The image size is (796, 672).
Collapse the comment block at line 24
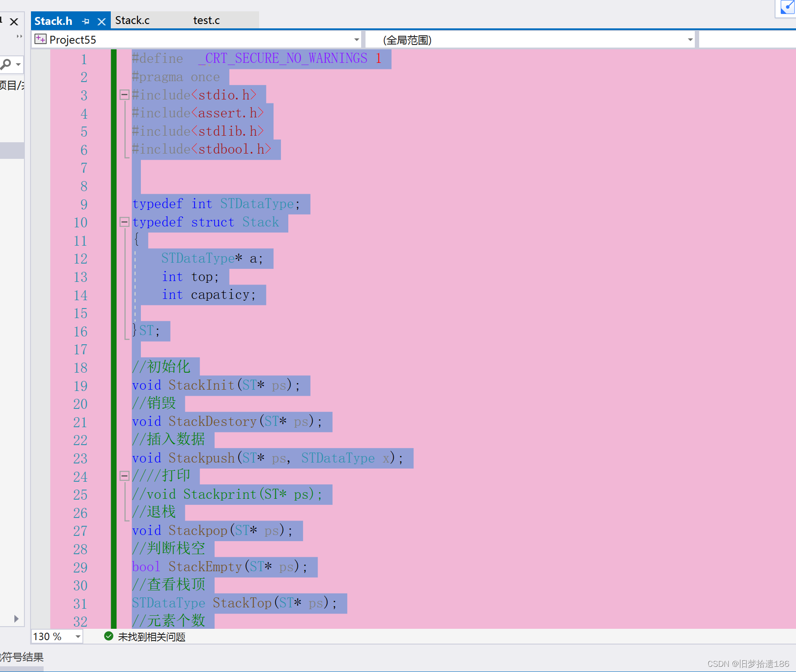(124, 476)
